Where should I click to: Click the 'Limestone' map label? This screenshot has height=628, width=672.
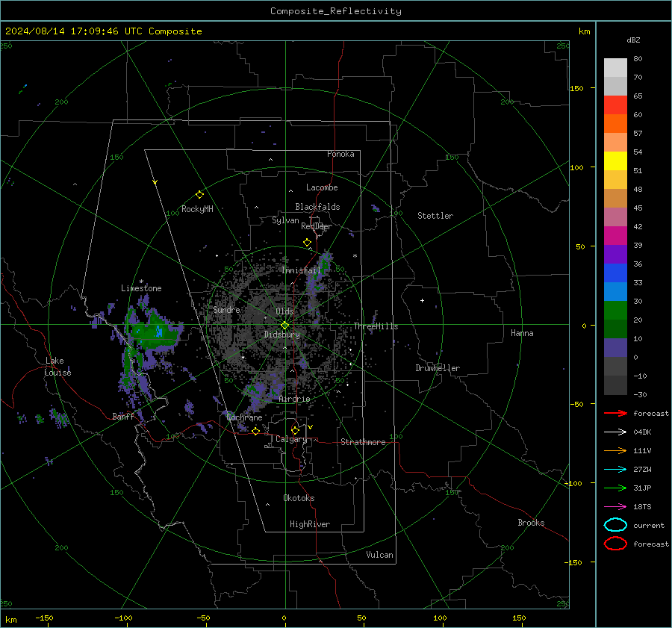141,288
